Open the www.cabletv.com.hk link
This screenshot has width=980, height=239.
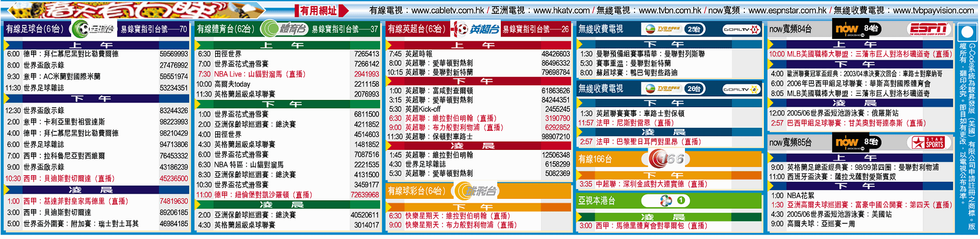coord(447,10)
